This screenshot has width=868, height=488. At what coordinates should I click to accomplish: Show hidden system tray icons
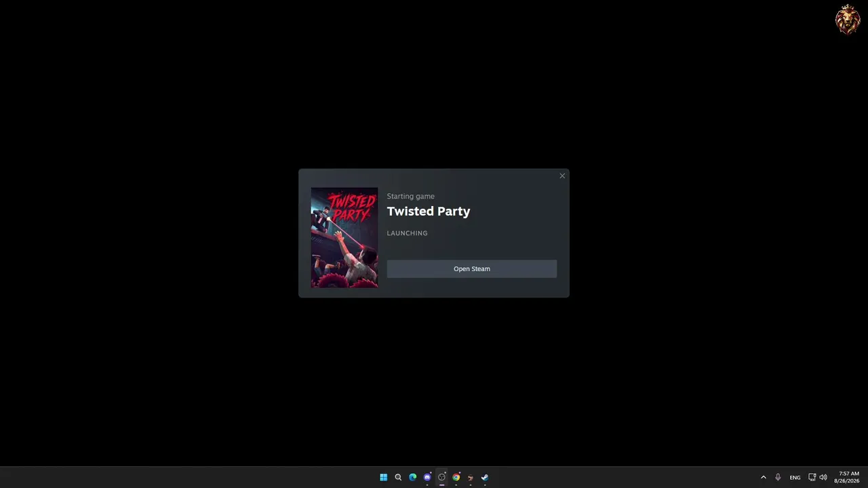click(763, 477)
